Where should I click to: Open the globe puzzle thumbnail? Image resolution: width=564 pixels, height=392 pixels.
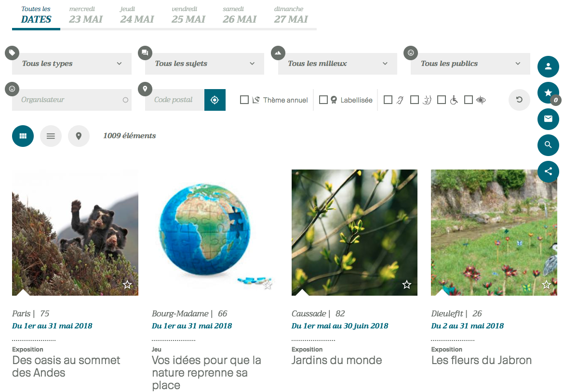(x=215, y=233)
